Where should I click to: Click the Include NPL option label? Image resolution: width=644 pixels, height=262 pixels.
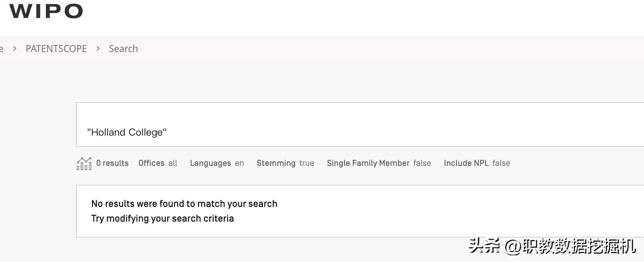click(x=466, y=163)
